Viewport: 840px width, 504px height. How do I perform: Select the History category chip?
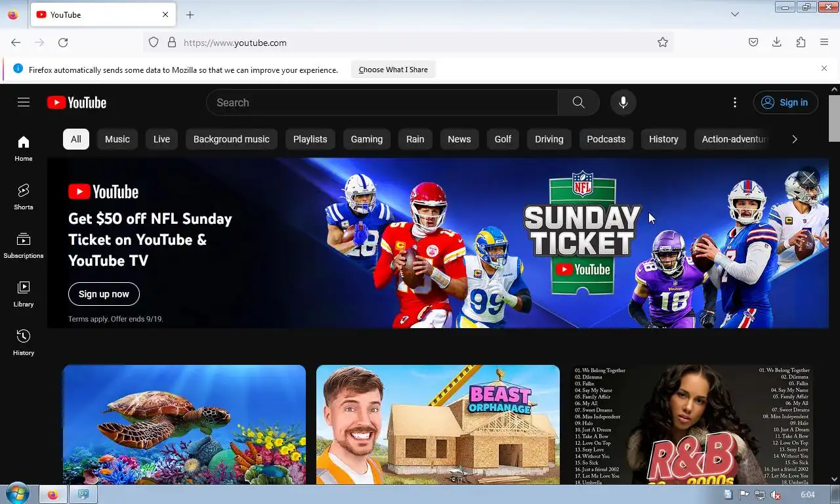tap(663, 139)
